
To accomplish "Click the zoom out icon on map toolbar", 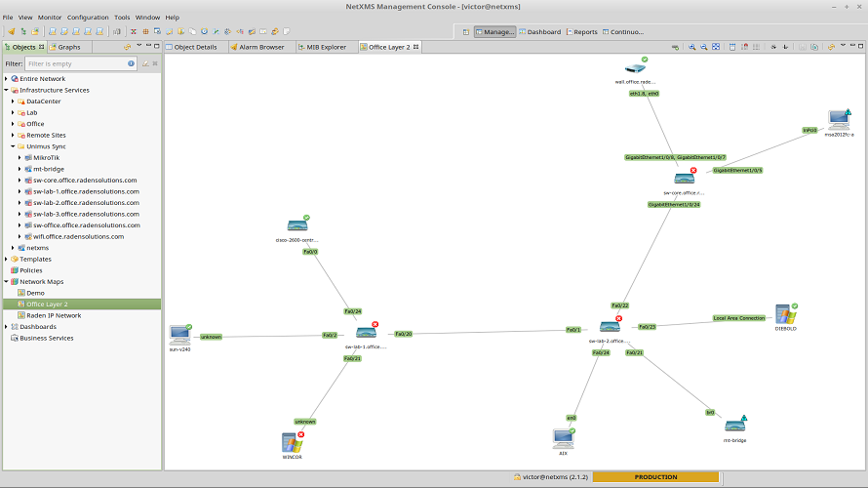I will tap(704, 47).
